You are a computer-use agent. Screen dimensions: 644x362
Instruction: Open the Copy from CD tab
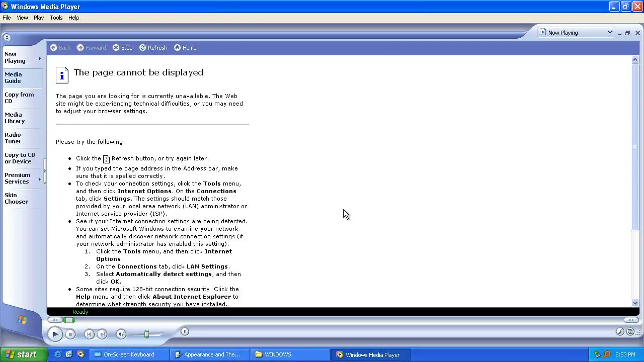pos(22,98)
